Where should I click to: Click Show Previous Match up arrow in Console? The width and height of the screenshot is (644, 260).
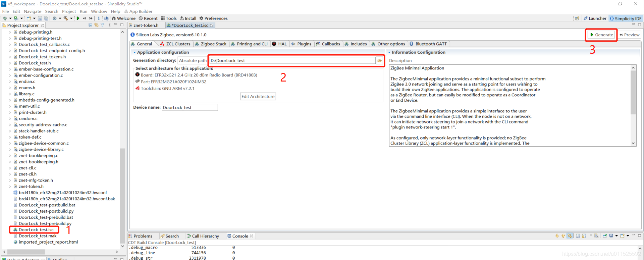563,236
